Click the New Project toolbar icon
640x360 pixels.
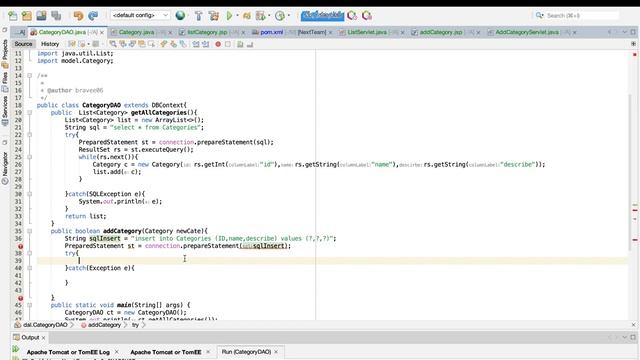(27, 16)
